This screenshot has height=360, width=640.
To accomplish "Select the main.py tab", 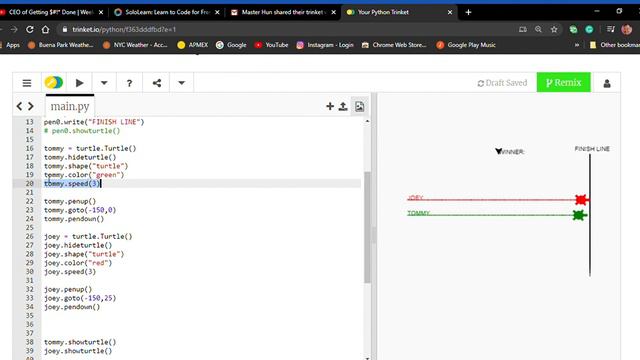I will pyautogui.click(x=70, y=106).
